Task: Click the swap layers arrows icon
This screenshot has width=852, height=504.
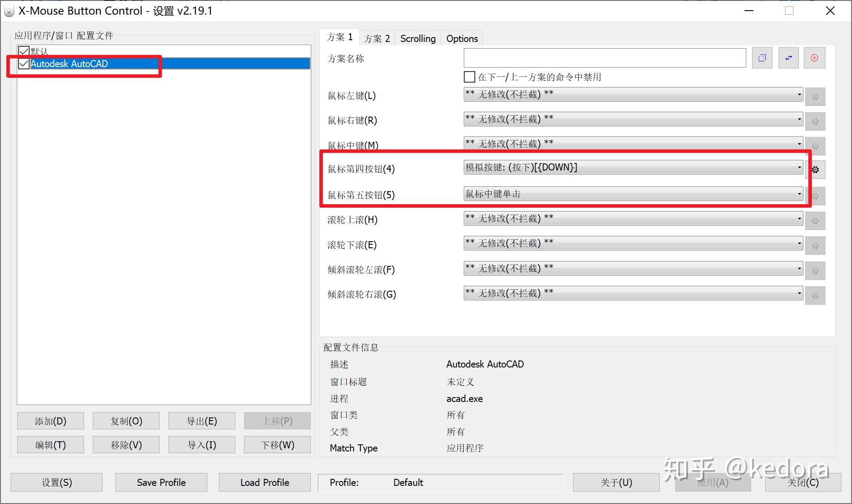Action: click(x=788, y=57)
